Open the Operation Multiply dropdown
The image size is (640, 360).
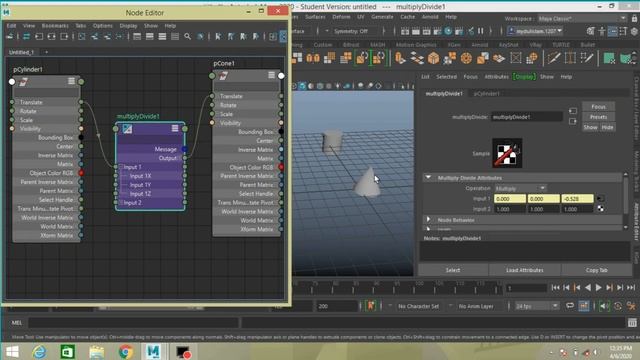point(520,189)
